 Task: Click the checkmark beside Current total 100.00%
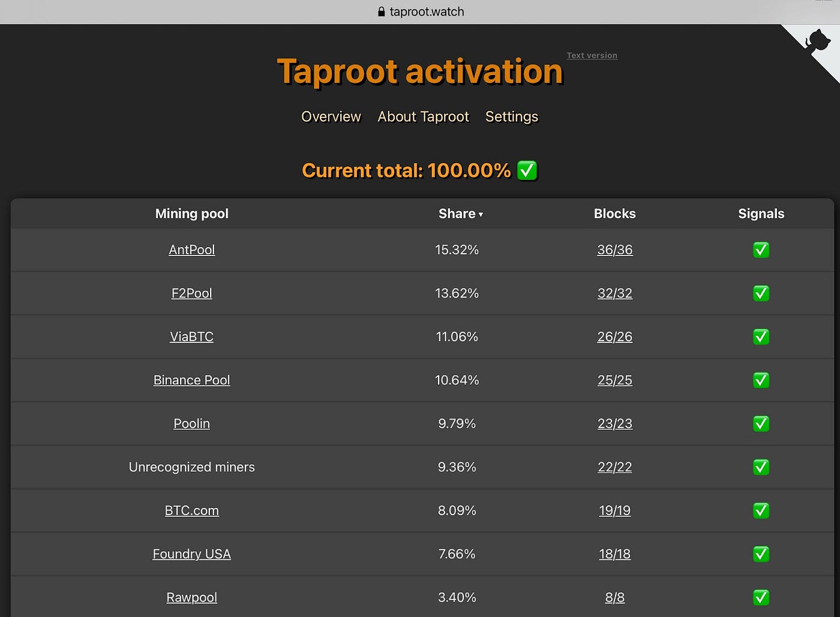coord(527,170)
